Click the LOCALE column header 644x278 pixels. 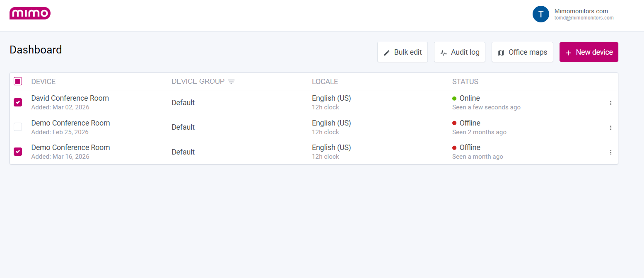point(325,82)
